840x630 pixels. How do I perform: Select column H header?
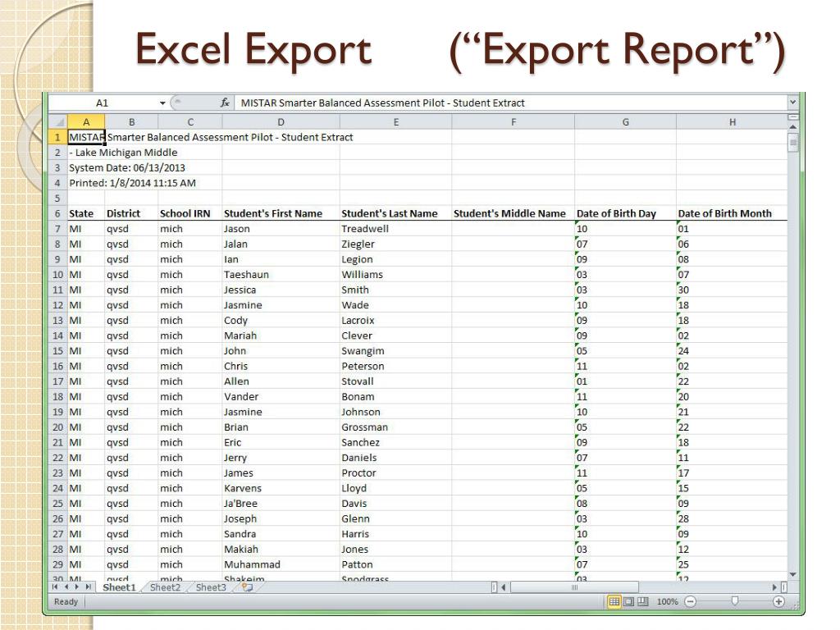[732, 122]
